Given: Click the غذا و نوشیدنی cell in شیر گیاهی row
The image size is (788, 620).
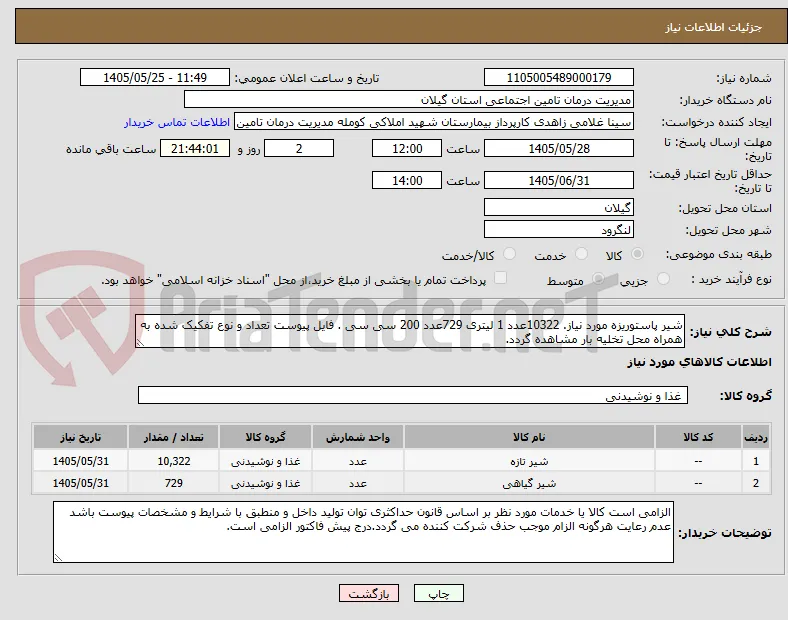Looking at the screenshot, I should pyautogui.click(x=265, y=483).
